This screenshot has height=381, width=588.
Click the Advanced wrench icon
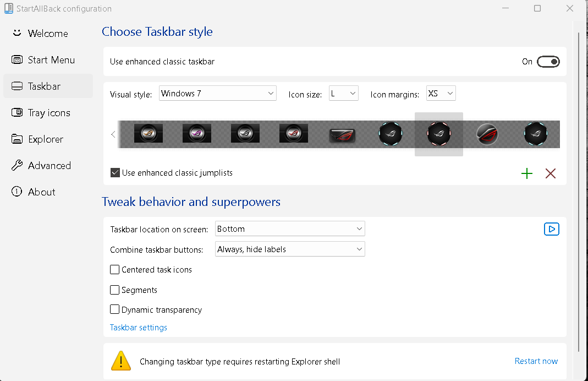click(x=17, y=165)
